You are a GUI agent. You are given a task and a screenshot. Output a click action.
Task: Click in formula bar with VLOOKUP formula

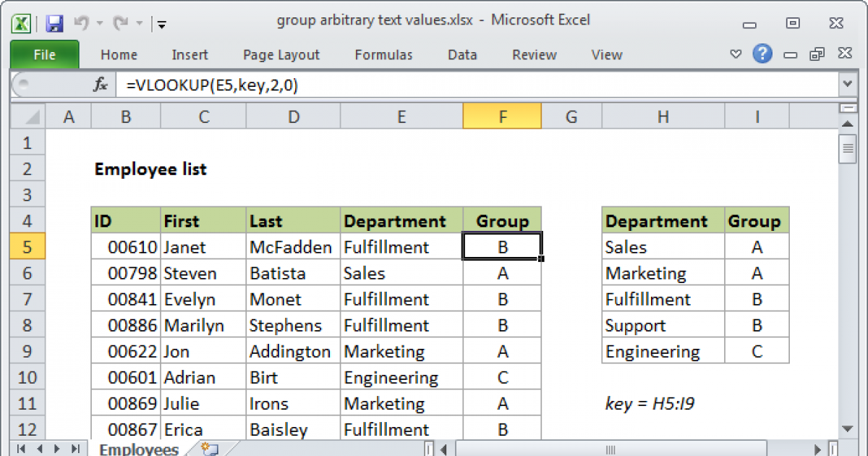pos(434,85)
